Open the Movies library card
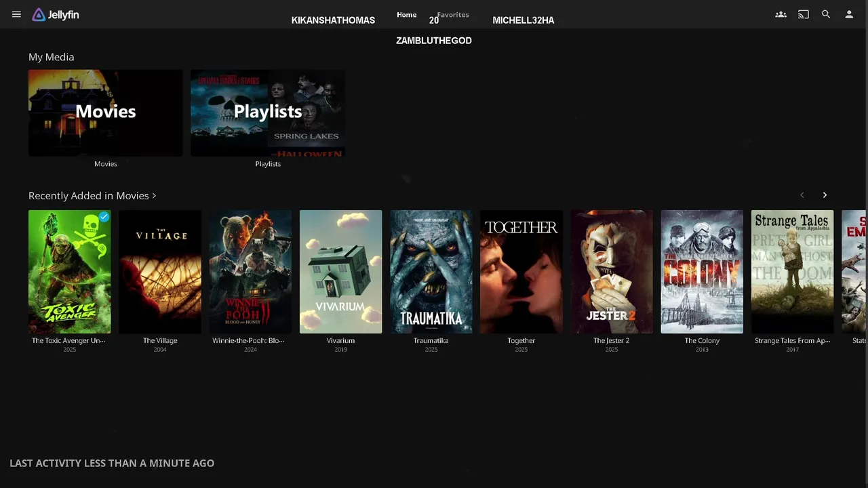This screenshot has height=488, width=868. pyautogui.click(x=105, y=113)
